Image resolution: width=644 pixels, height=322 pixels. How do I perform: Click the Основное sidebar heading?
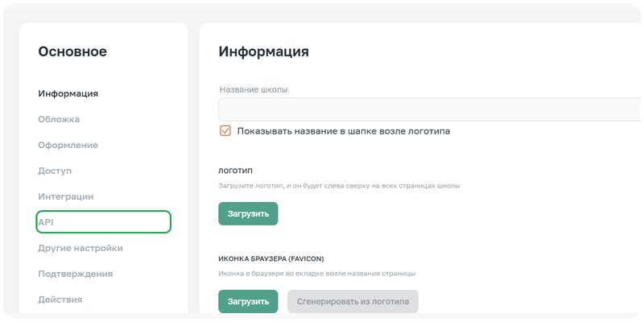[x=72, y=52]
